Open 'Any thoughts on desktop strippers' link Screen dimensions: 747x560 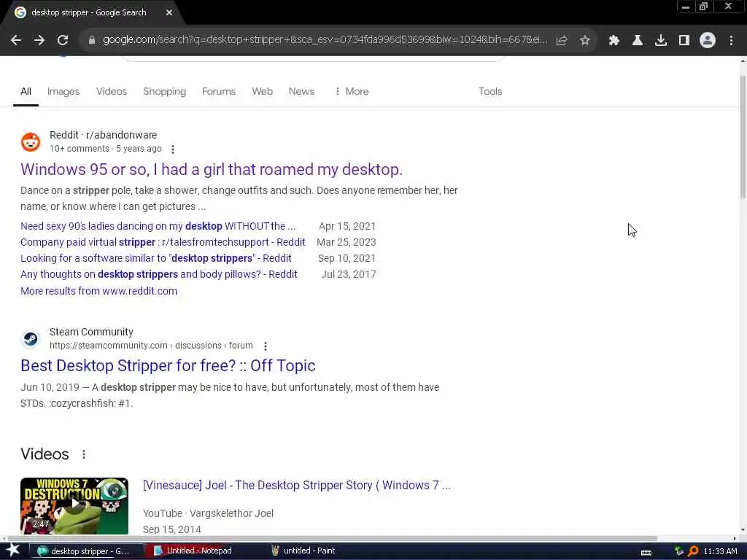click(158, 275)
